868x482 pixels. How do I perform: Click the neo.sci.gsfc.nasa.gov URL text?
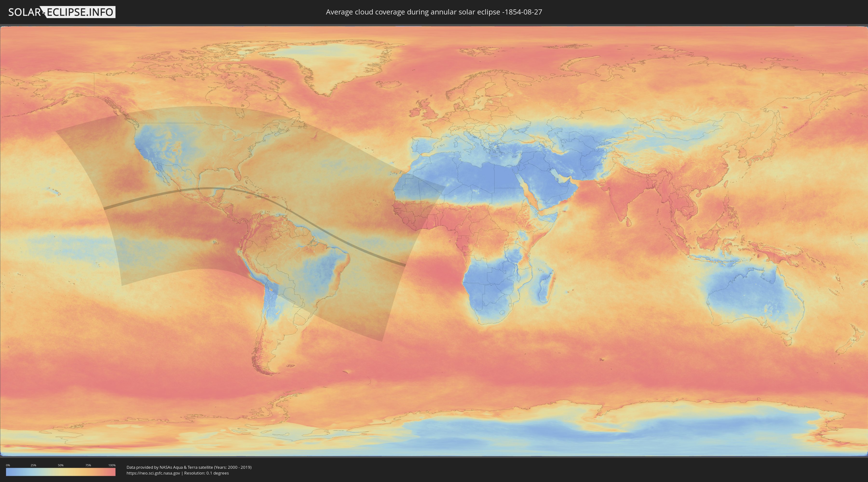[153, 473]
